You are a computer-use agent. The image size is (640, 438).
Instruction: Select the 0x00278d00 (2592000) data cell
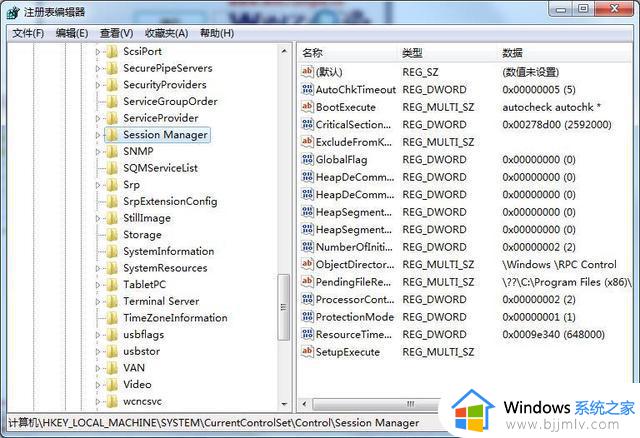(557, 125)
